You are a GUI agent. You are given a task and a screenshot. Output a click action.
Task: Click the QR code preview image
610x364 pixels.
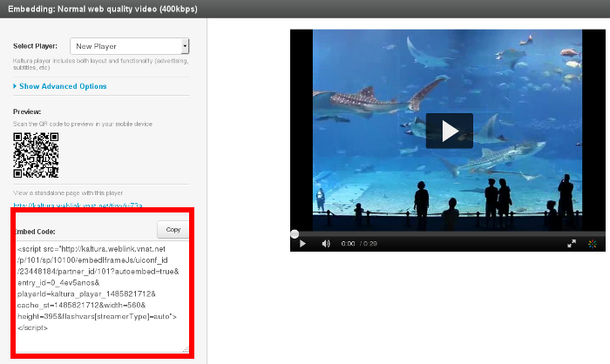coord(36,155)
